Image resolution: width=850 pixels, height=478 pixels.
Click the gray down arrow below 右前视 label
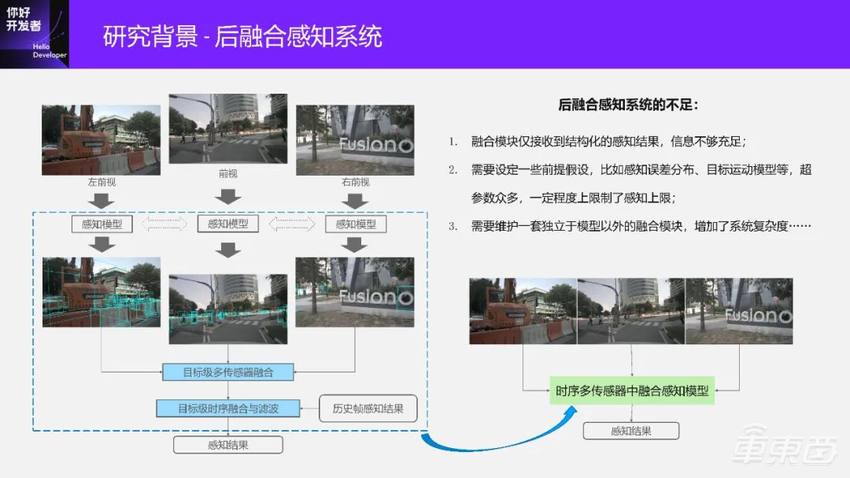coord(356,198)
